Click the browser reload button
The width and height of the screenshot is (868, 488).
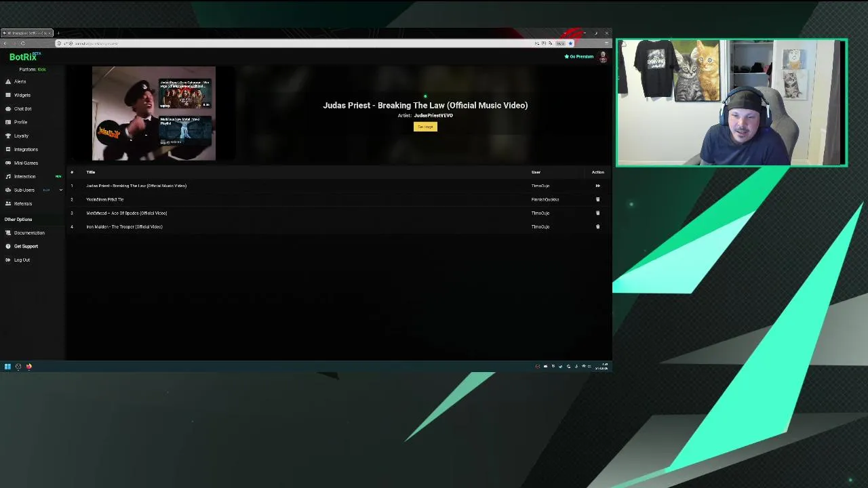[22, 43]
